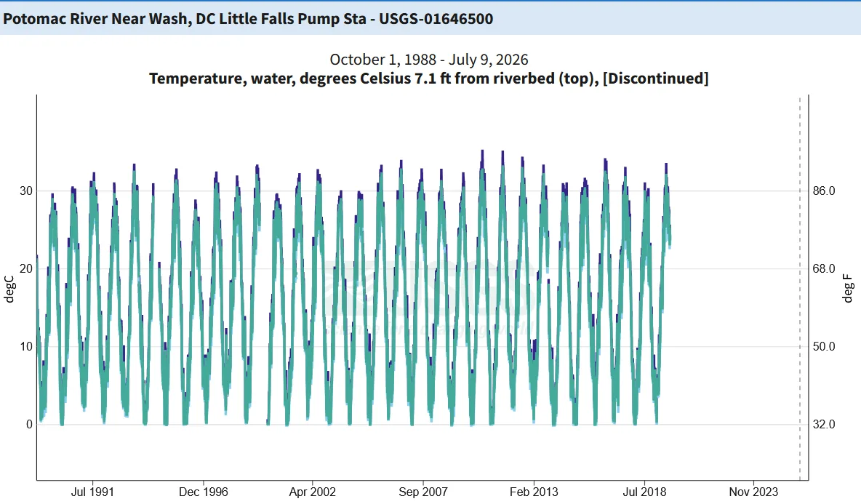The width and height of the screenshot is (861, 504).
Task: Click the 'degC' left axis title
Action: [9, 289]
